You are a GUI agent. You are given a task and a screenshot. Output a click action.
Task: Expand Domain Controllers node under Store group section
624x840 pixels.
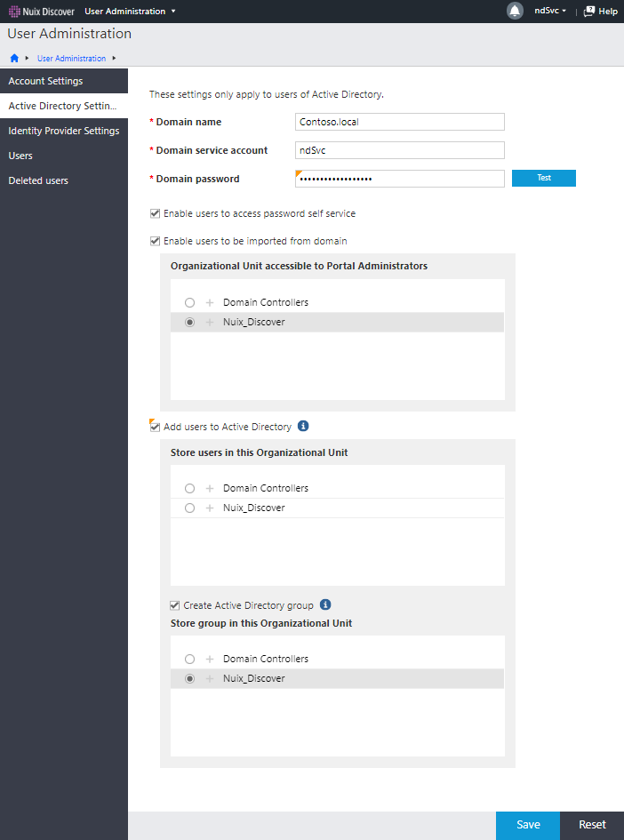[x=210, y=660]
